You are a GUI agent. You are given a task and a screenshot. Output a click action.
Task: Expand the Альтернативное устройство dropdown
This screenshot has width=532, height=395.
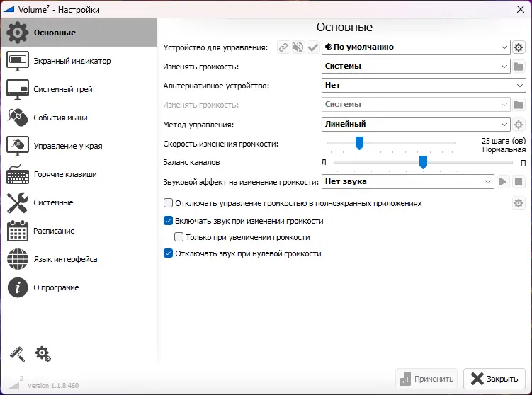click(x=424, y=86)
